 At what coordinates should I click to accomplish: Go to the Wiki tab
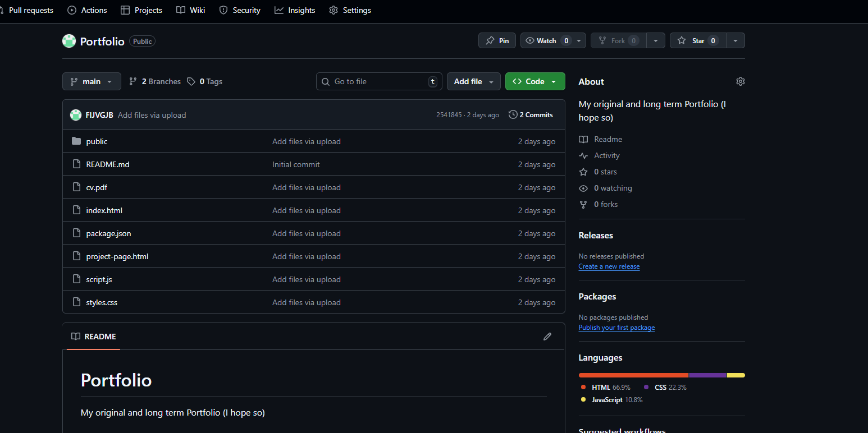[191, 10]
